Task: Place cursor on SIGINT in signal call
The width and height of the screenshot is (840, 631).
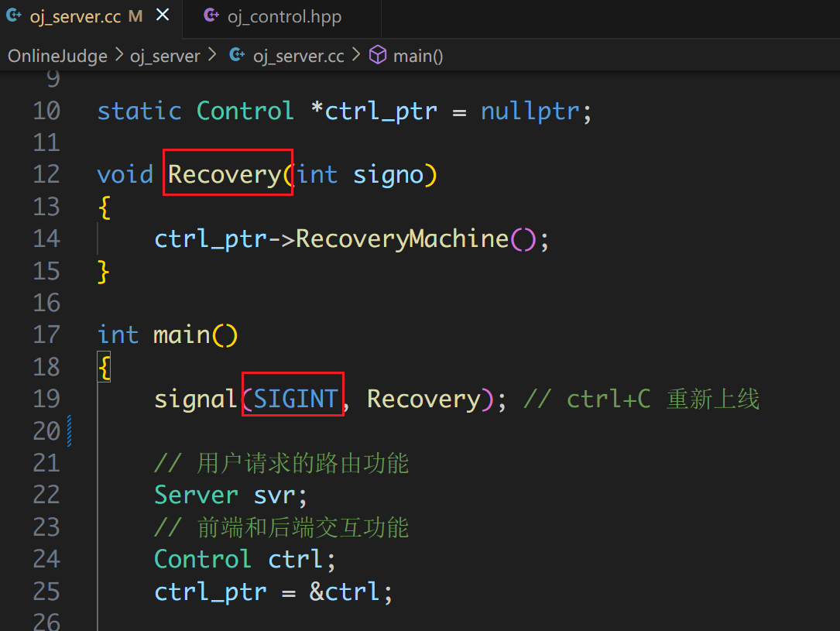Action: pyautogui.click(x=296, y=399)
